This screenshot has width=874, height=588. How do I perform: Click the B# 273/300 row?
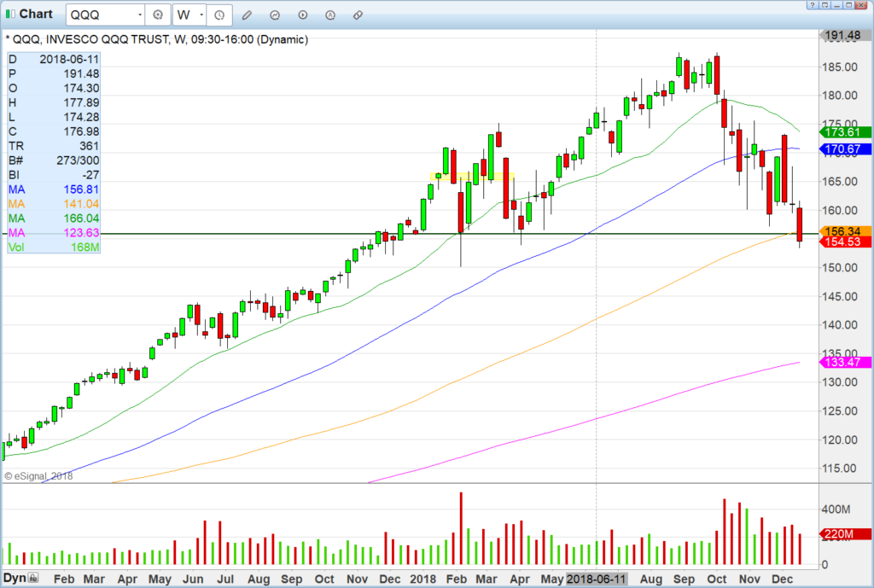[x=54, y=160]
